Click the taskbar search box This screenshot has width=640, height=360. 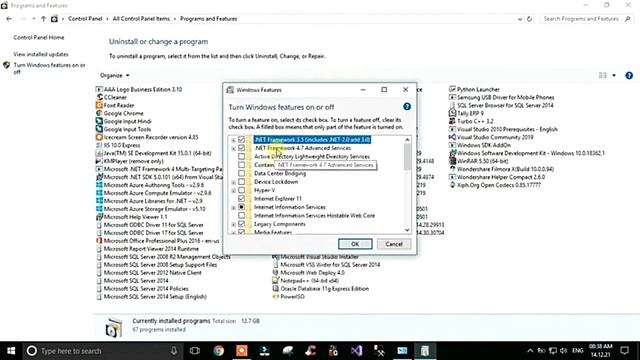(102, 351)
